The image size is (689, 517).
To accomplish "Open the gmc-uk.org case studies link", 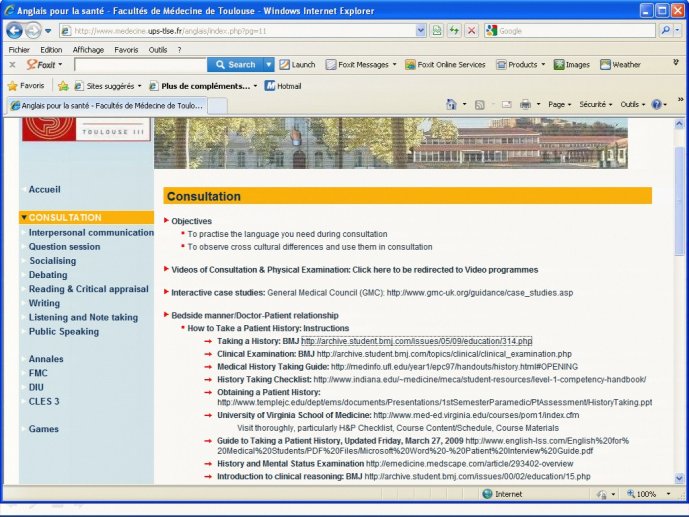I will coord(479,293).
